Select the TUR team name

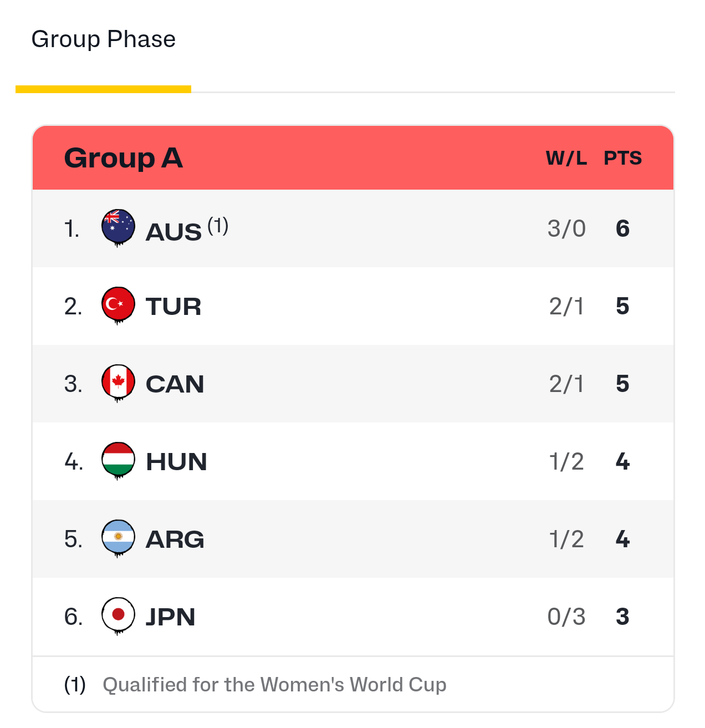click(173, 307)
